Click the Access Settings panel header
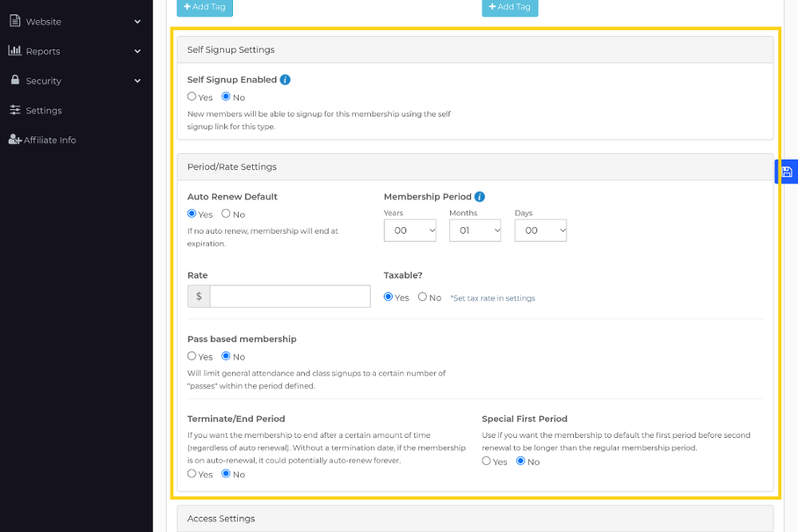Image resolution: width=798 pixels, height=532 pixels. (476, 518)
